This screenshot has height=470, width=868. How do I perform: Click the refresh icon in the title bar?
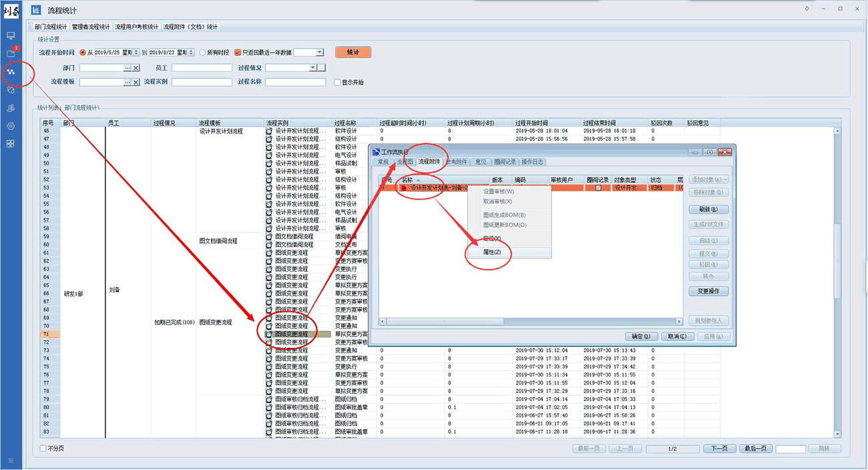click(807, 9)
